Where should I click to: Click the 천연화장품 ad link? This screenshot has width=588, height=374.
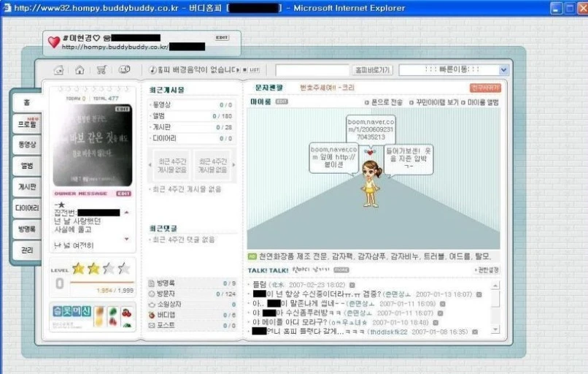(x=374, y=256)
